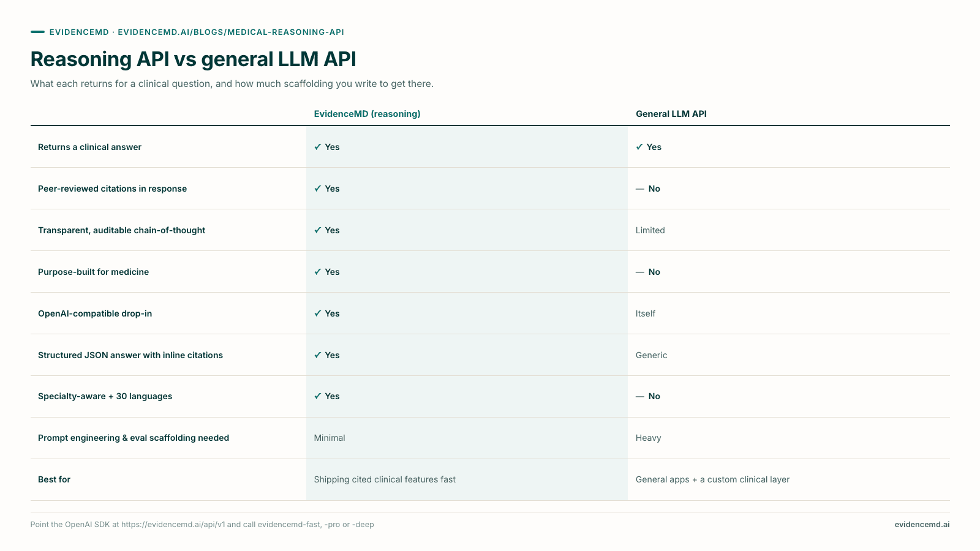Click the dash icon beside No for Specialty-aware row
This screenshot has height=551, width=980.
[640, 396]
